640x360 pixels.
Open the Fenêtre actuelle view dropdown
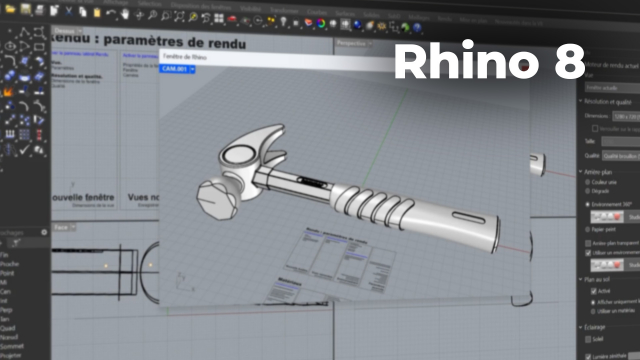[x=612, y=88]
